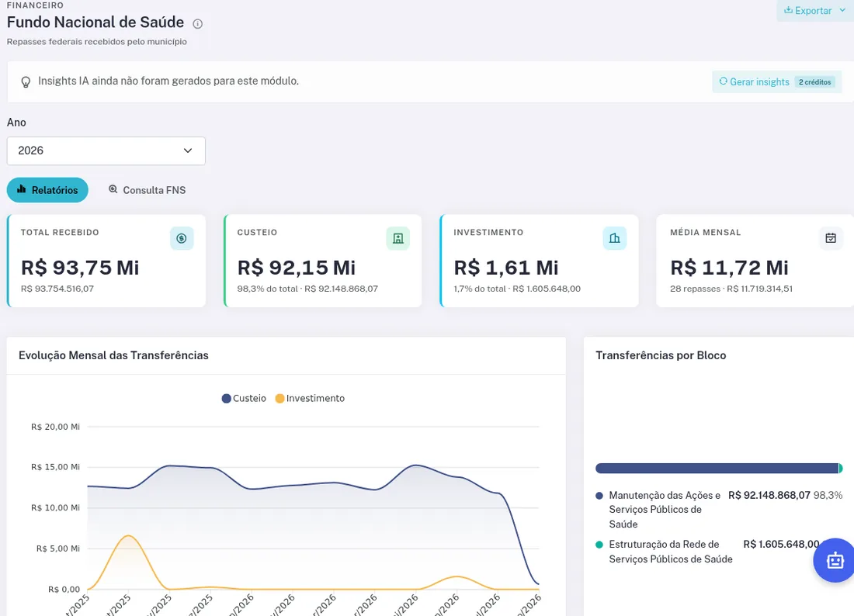Click the Repasses federais recebidos subtitle
This screenshot has width=854, height=616.
point(97,42)
